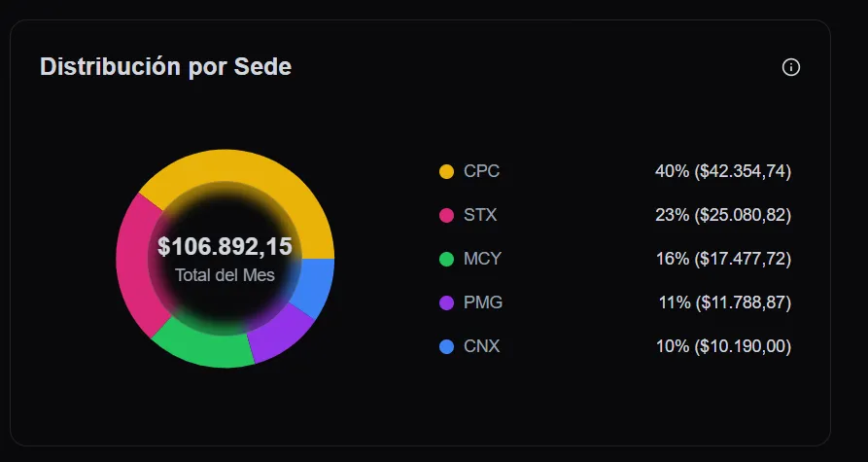Image resolution: width=868 pixels, height=462 pixels.
Task: Click the green MCY legend dot
Action: (x=446, y=259)
